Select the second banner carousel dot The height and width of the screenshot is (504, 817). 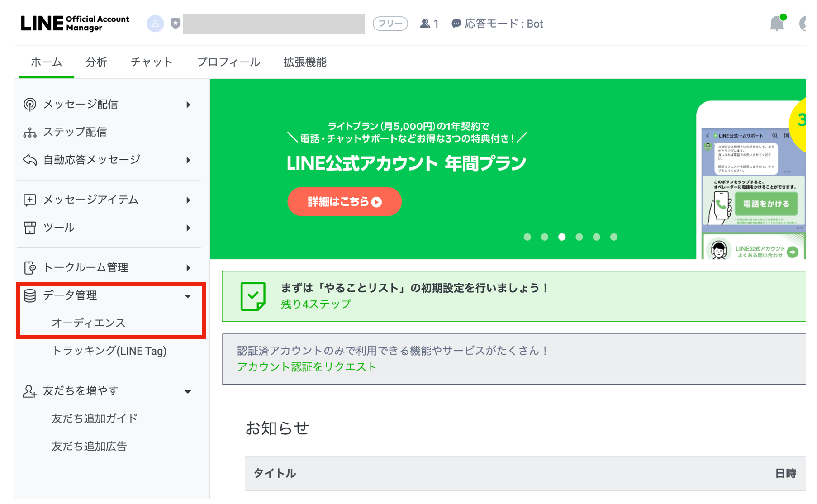coord(545,237)
